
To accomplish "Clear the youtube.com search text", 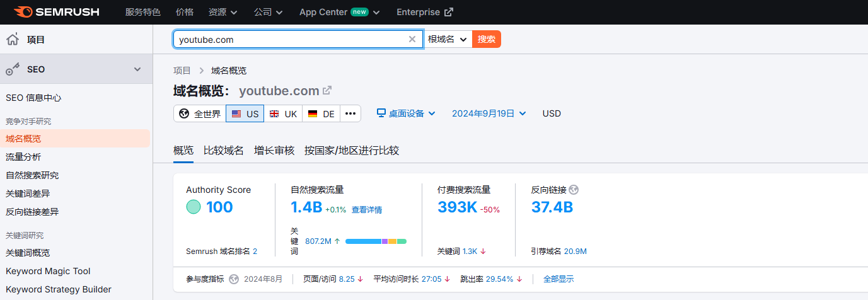I will click(x=412, y=39).
